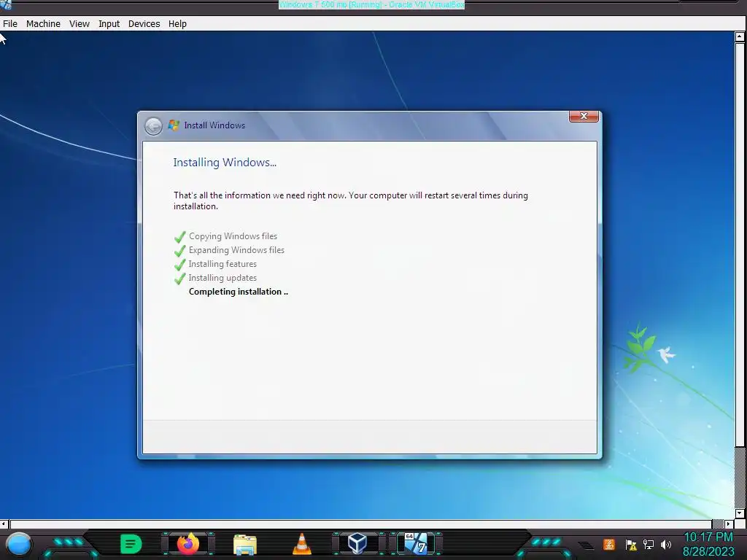Open the Start orb on the taskbar
Image resolution: width=747 pixels, height=560 pixels.
pyautogui.click(x=19, y=544)
